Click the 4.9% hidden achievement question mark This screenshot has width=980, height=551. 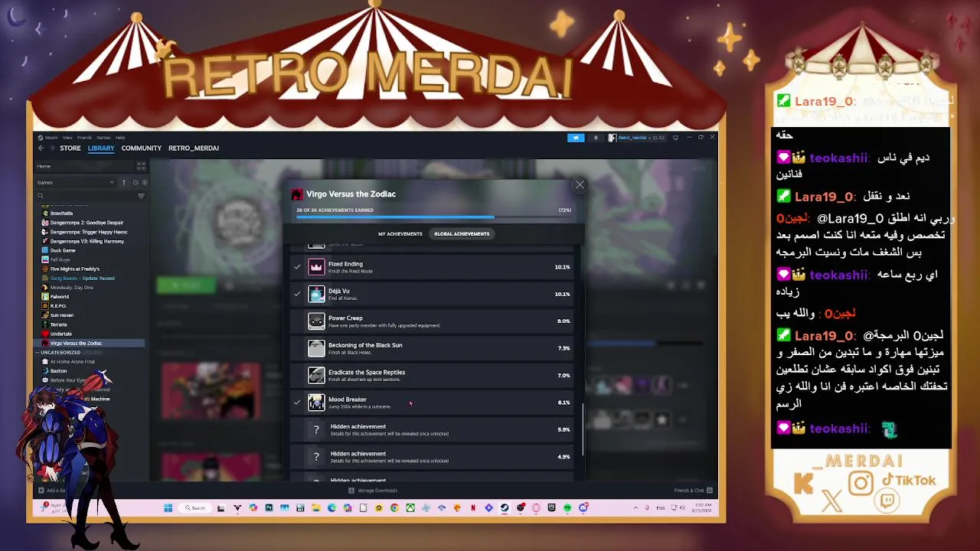point(316,457)
